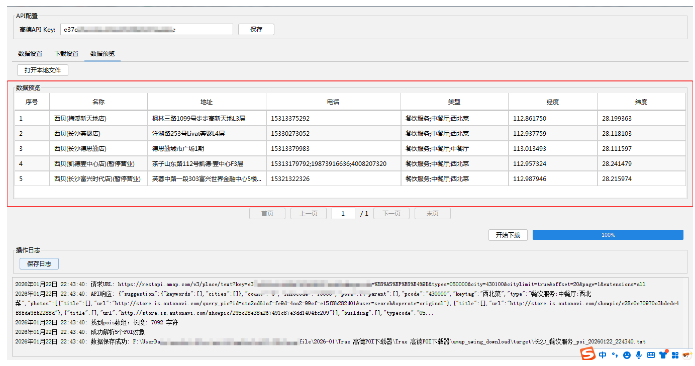This screenshot has height=366, width=695.
Task: Select row number 3 cell in table
Action: click(x=31, y=148)
